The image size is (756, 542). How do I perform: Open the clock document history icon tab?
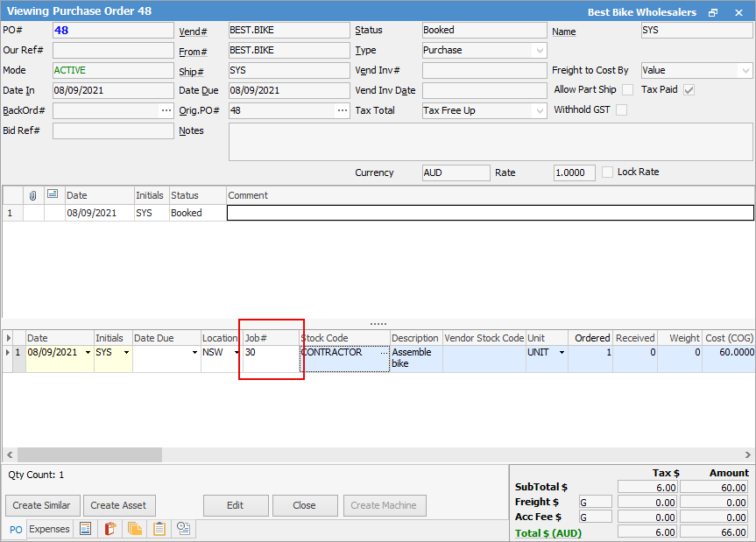(x=183, y=529)
